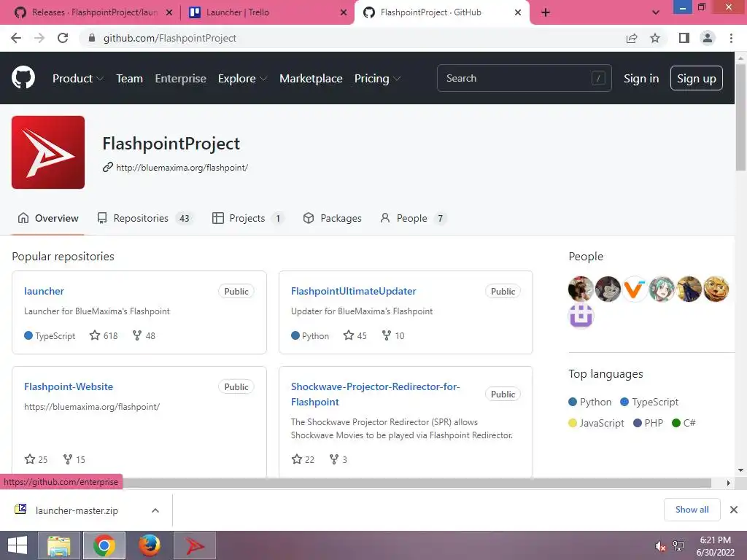Click the Sign up button

coord(697,78)
